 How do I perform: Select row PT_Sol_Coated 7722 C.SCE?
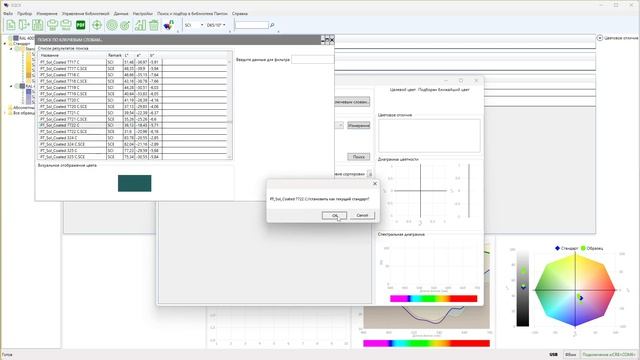click(133, 131)
